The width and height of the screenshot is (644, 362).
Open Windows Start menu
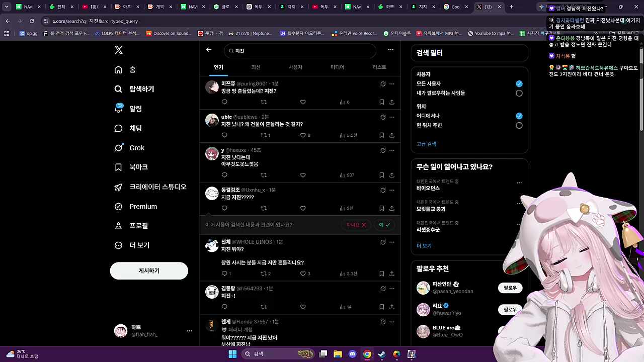(232, 354)
